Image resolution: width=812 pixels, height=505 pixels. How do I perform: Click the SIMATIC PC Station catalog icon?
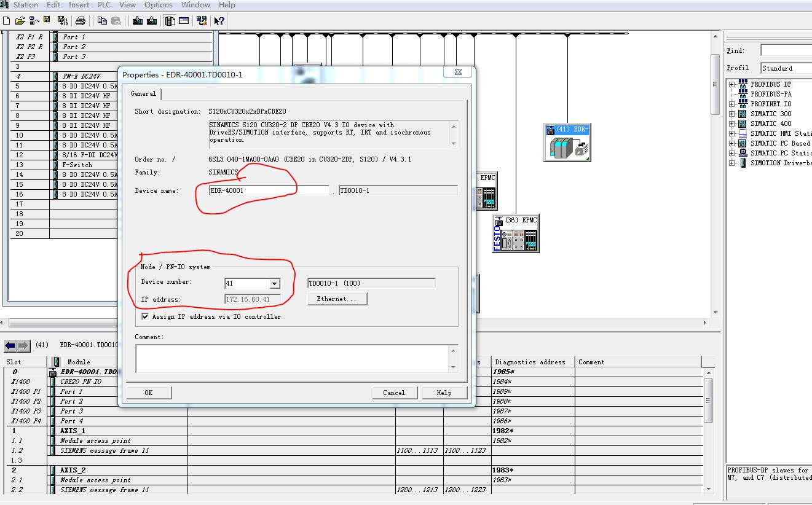click(x=743, y=153)
